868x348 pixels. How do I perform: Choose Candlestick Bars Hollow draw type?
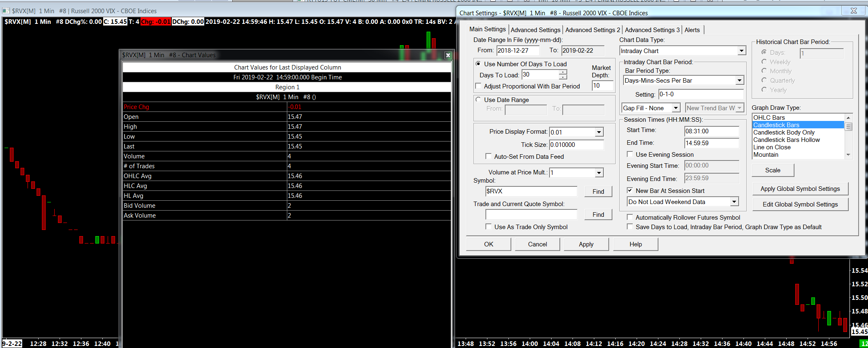pyautogui.click(x=798, y=140)
